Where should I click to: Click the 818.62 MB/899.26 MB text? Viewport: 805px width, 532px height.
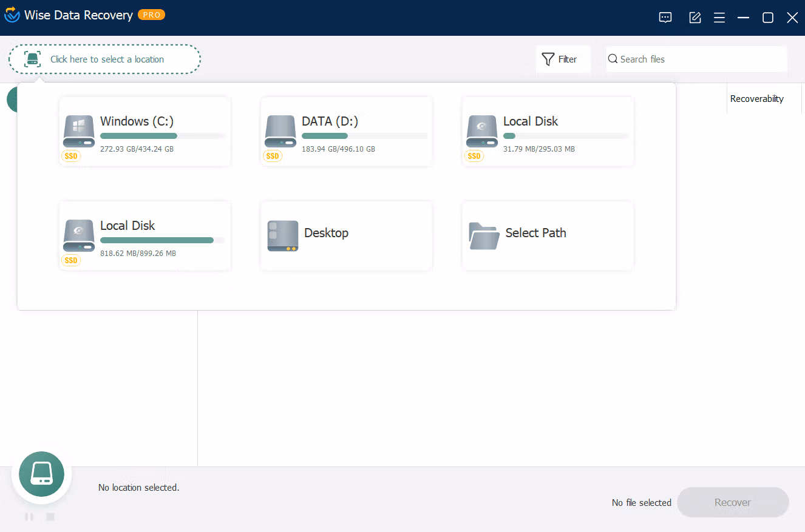[x=138, y=253]
